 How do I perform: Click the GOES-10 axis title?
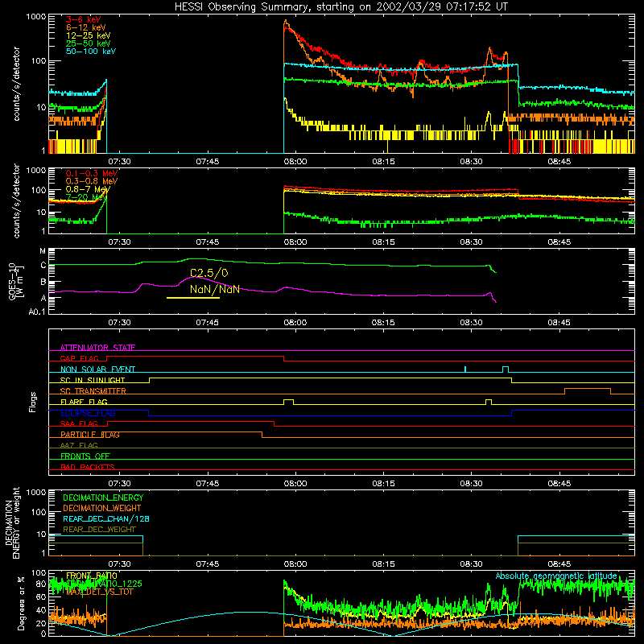(x=16, y=283)
